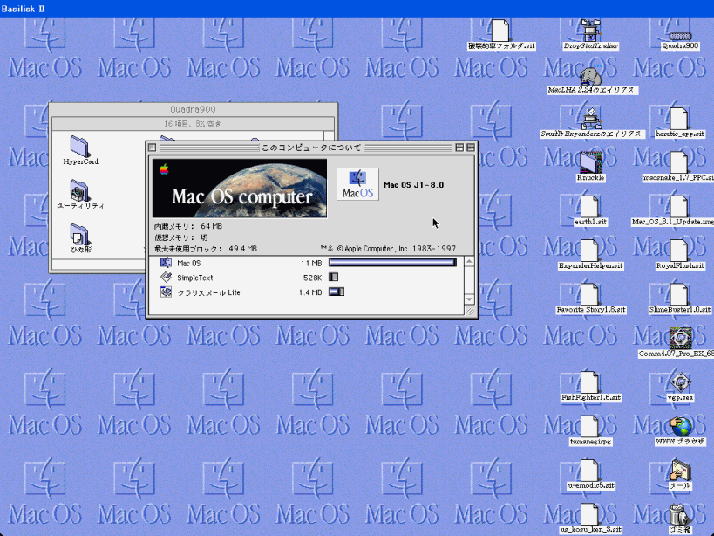The width and height of the screenshot is (714, 536).
Task: Open the Knuckle application icon
Action: point(591,160)
